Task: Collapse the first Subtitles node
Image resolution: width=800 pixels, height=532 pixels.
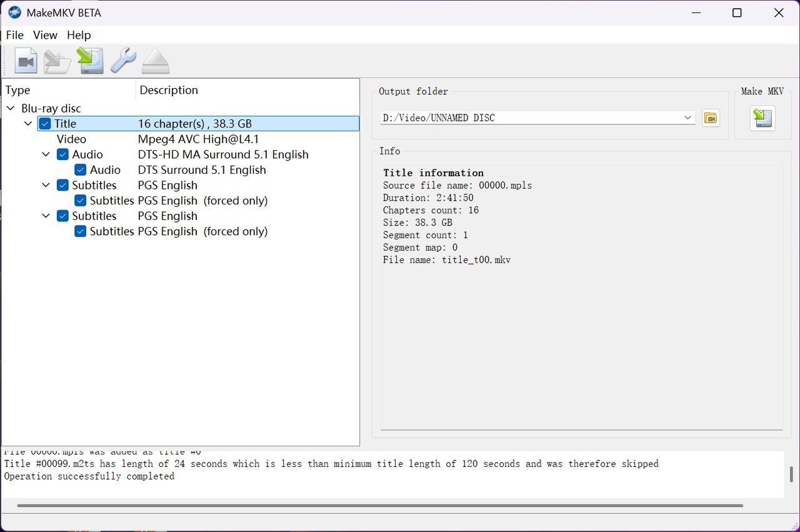Action: pos(46,185)
